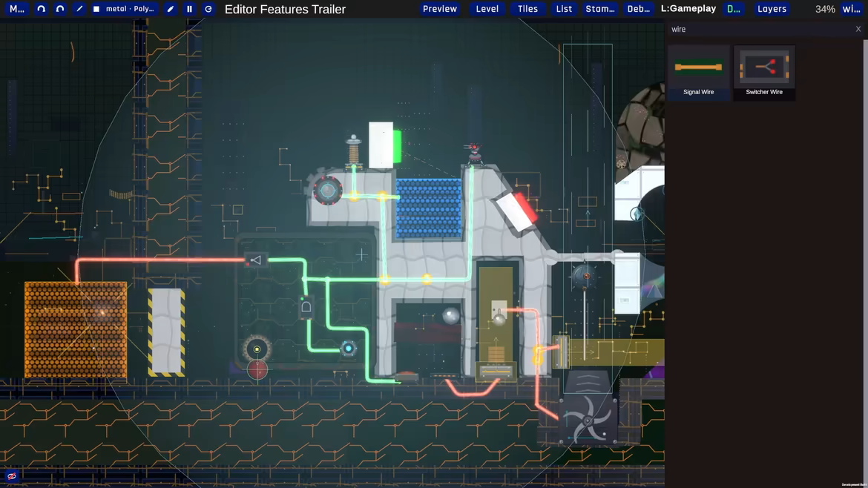Open the metal · Poly... material dropdown

pyautogui.click(x=125, y=9)
